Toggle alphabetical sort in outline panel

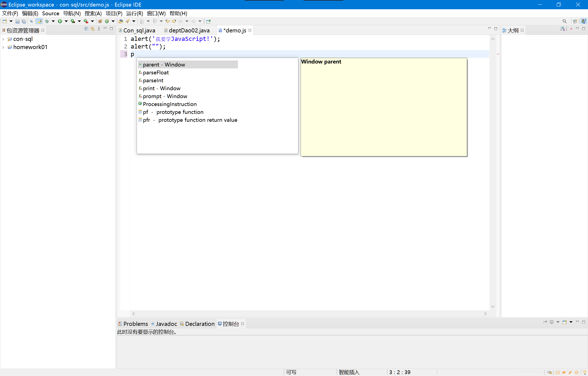click(563, 29)
